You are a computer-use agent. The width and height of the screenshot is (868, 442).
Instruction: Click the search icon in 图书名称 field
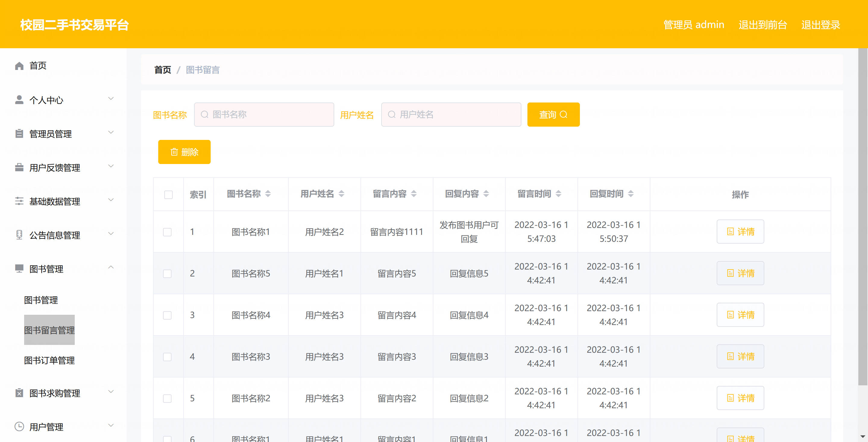(205, 115)
